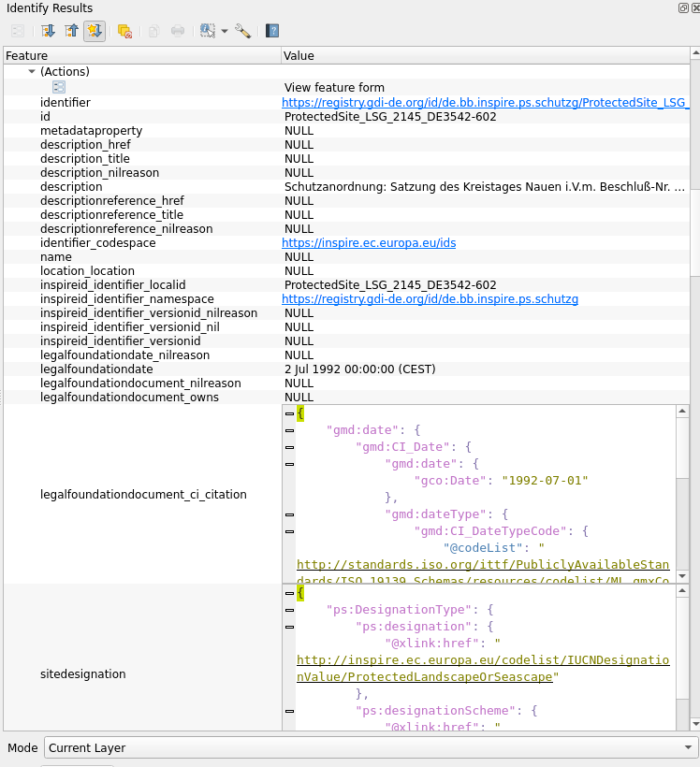Open the identifier_codespace inspire.ec.europa.eu link
This screenshot has height=767, width=700.
click(x=369, y=243)
